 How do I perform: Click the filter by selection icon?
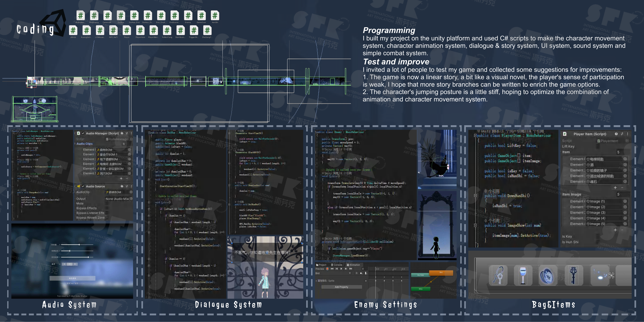coord(356,273)
